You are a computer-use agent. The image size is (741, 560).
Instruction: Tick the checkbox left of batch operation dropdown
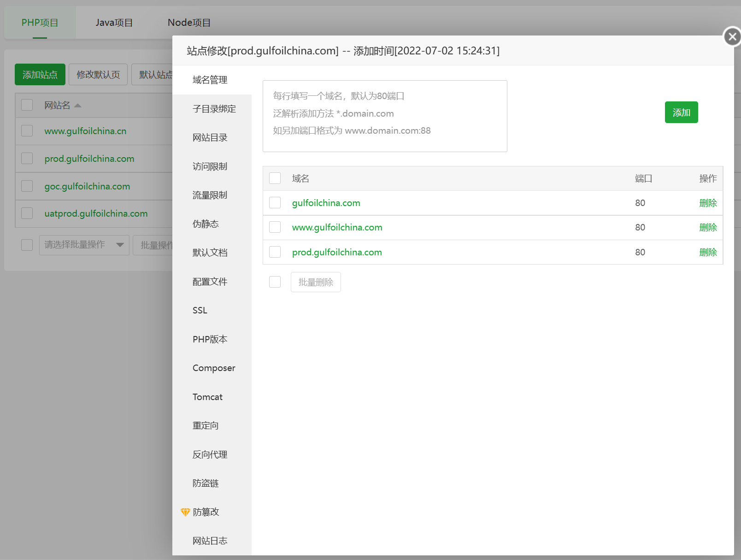tap(27, 245)
